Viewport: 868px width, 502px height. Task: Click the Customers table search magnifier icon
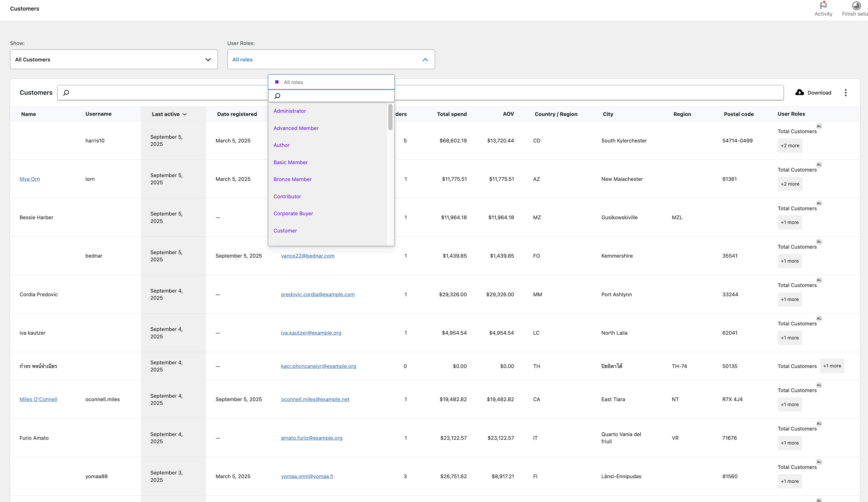(66, 93)
